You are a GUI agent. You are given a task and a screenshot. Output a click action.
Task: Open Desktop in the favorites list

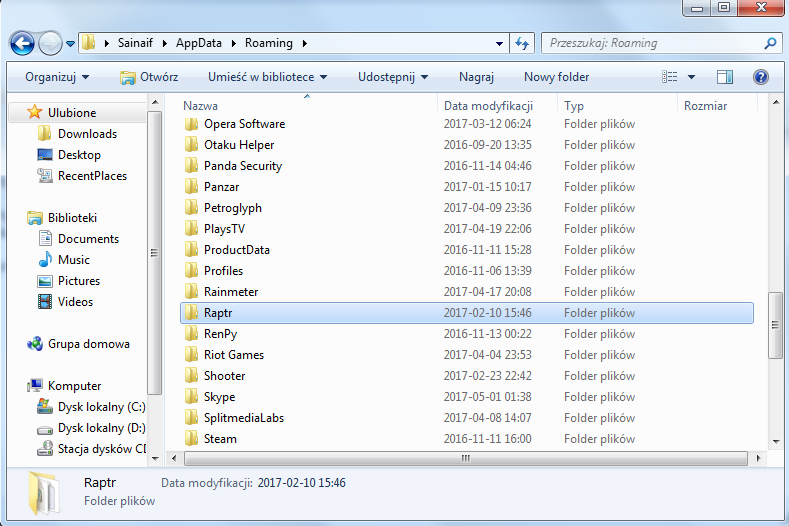coord(79,155)
